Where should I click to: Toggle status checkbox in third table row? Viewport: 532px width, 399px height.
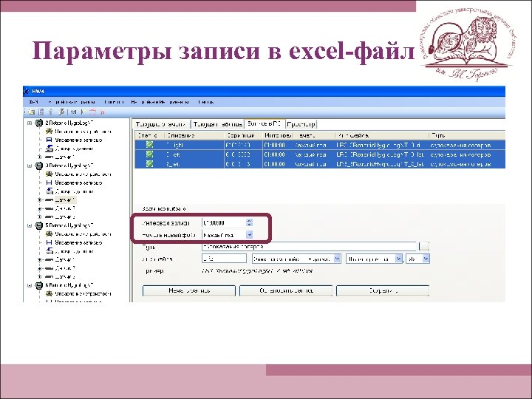(x=149, y=164)
